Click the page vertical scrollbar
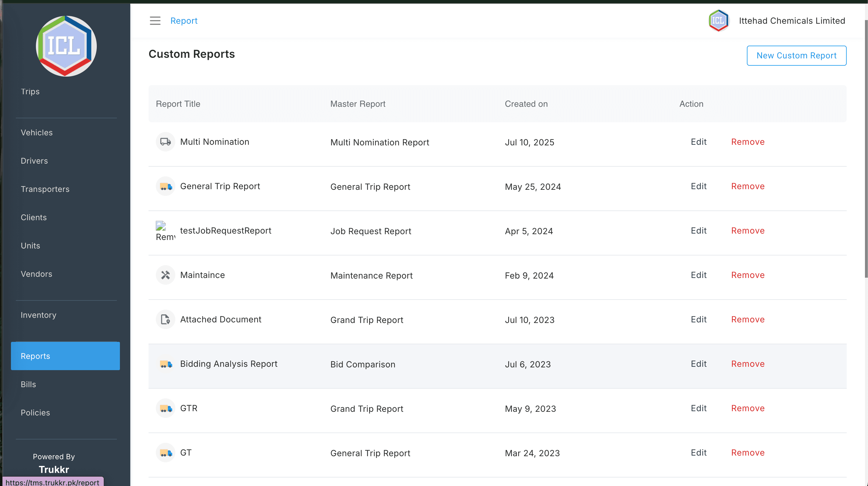The width and height of the screenshot is (868, 486). point(866,148)
